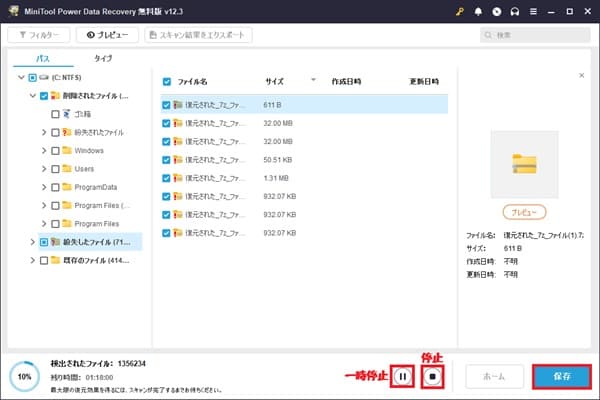
Task: Switch to the タイプ tab
Action: coord(103,59)
